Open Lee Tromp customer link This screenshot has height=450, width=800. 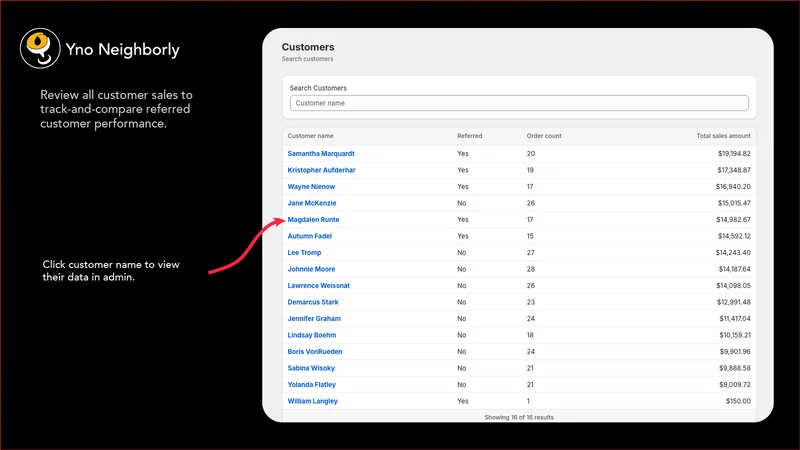pos(304,253)
